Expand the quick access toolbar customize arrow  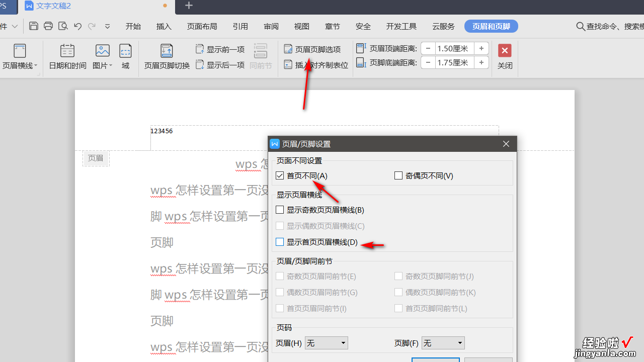coord(107,26)
